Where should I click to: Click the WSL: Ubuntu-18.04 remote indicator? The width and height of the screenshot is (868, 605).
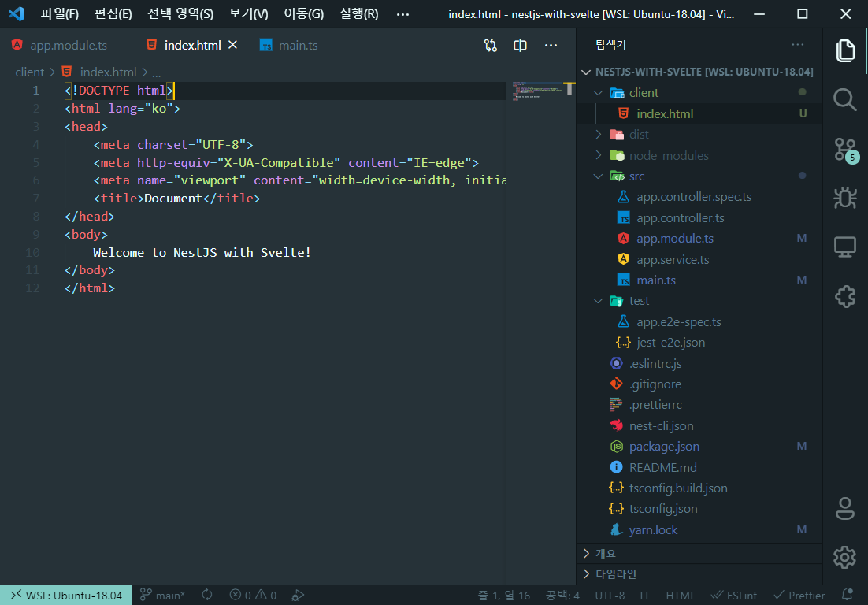click(66, 595)
